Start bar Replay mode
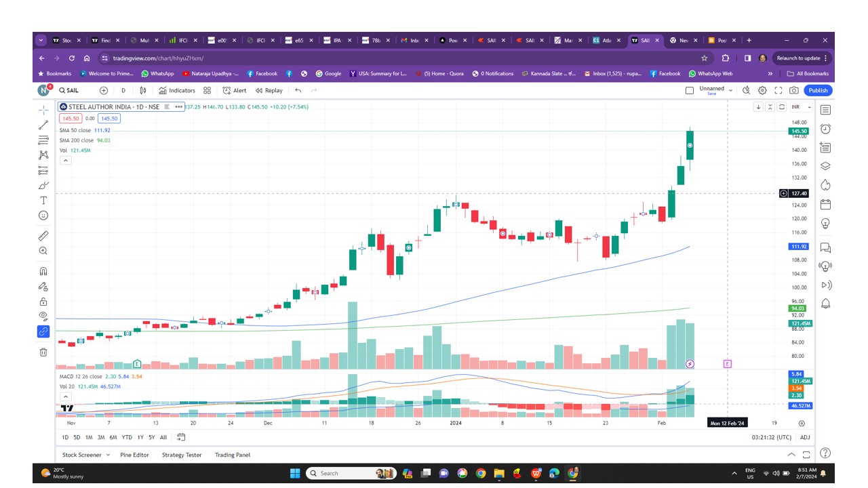 [x=269, y=90]
